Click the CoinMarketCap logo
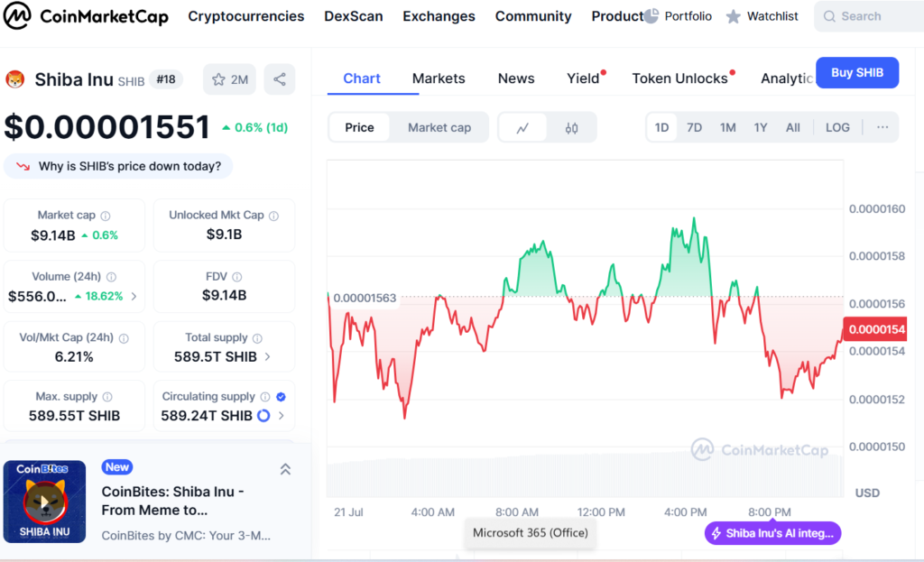This screenshot has width=924, height=562. pos(86,15)
